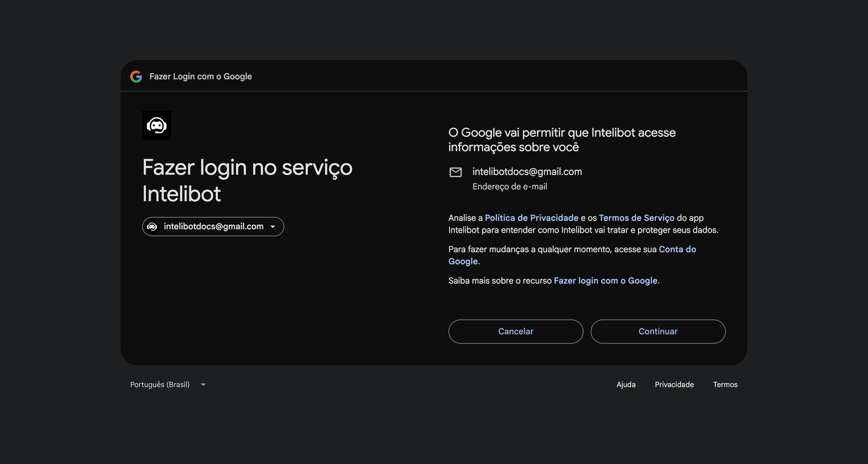The width and height of the screenshot is (868, 464).
Task: Click the Intelibot robot app logo
Action: (157, 125)
